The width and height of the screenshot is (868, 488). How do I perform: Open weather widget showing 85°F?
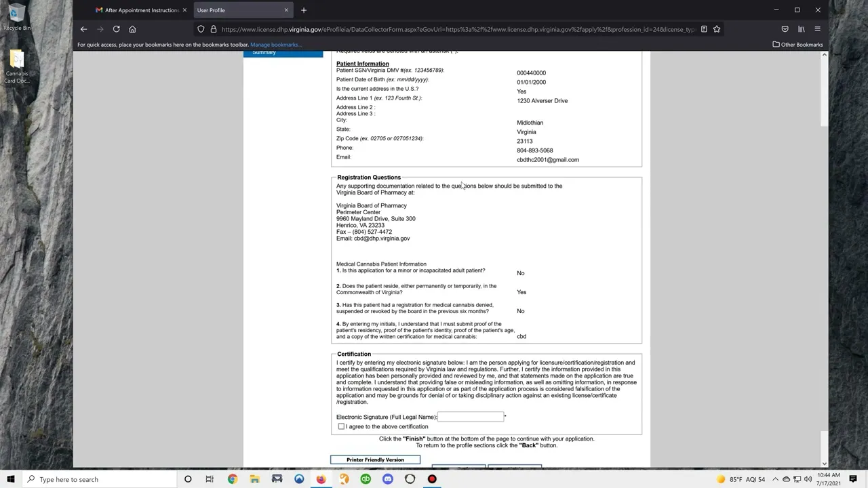(x=741, y=479)
